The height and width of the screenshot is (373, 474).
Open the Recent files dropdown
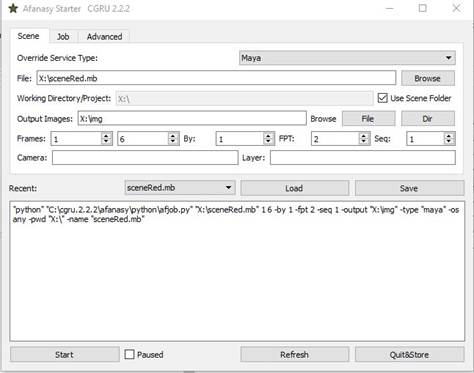(180, 188)
